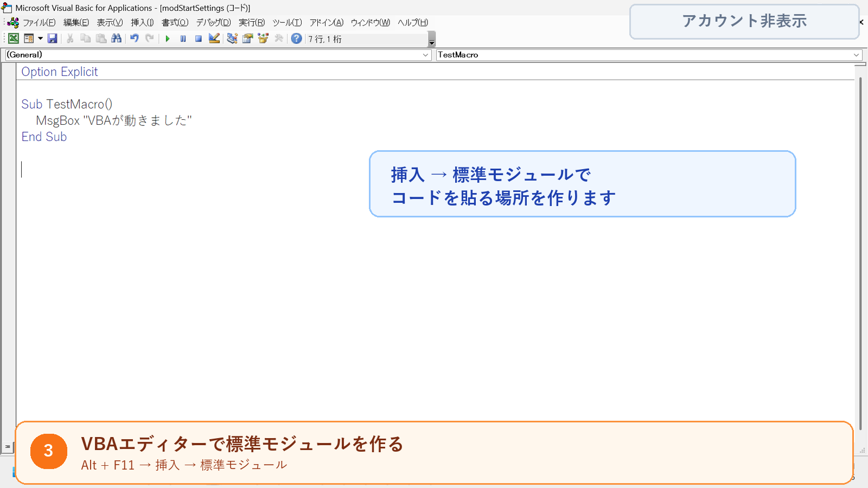Click the アカウント非表示 button
868x488 pixels.
[x=744, y=22]
